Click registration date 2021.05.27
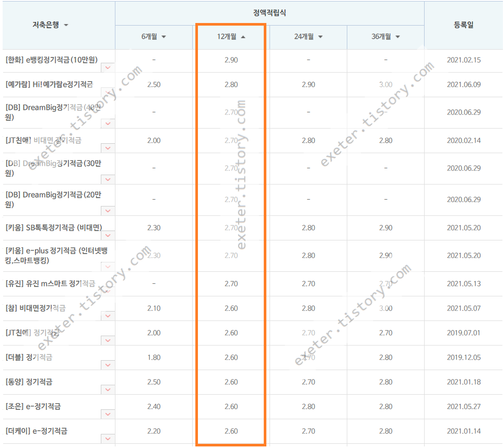 [x=463, y=407]
